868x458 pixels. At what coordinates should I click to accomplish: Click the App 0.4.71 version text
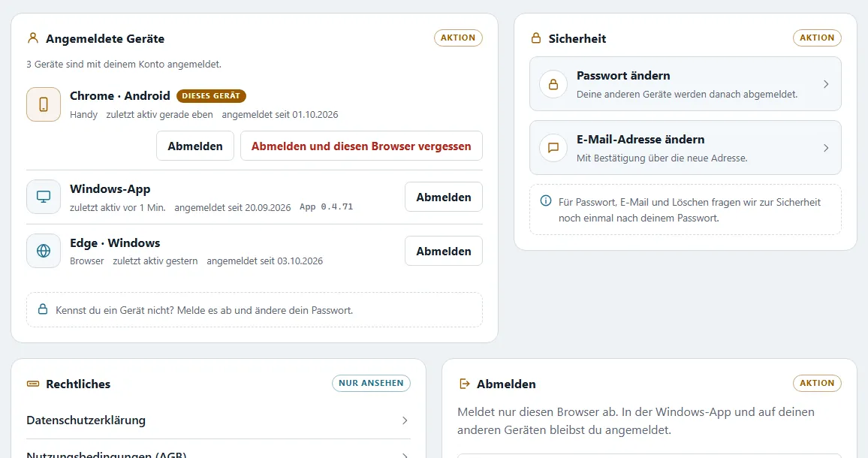pyautogui.click(x=326, y=206)
